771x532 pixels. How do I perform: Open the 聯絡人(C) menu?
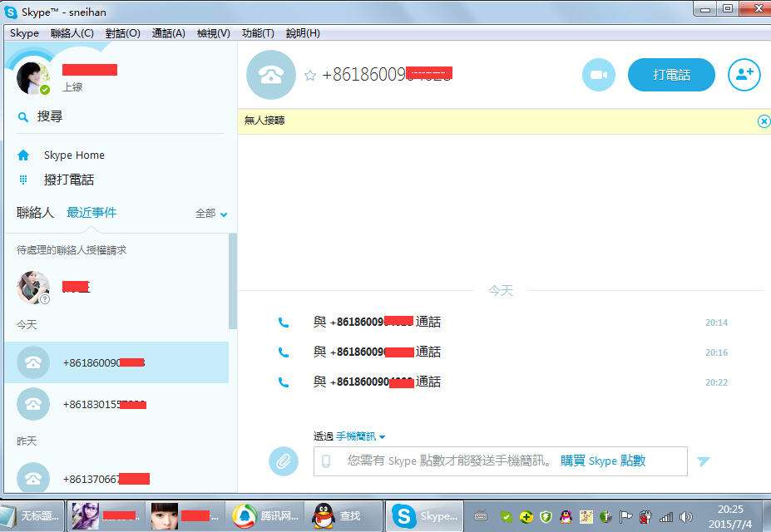[72, 33]
